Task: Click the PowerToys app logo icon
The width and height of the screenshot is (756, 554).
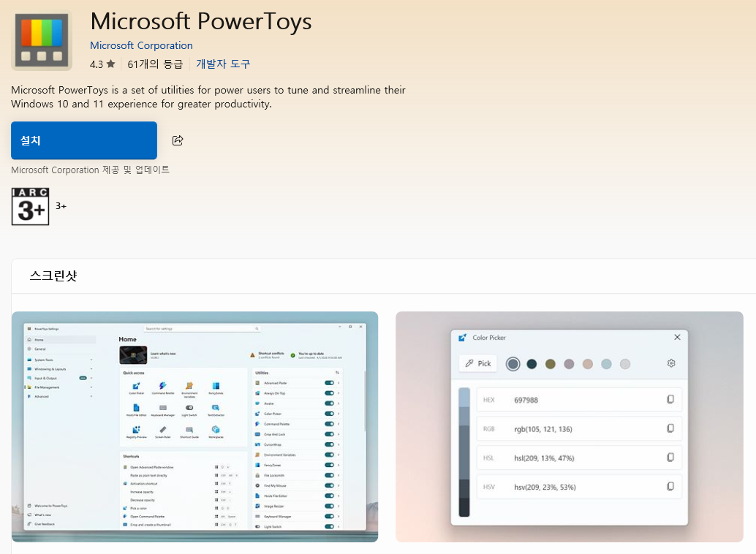Action: 42,40
